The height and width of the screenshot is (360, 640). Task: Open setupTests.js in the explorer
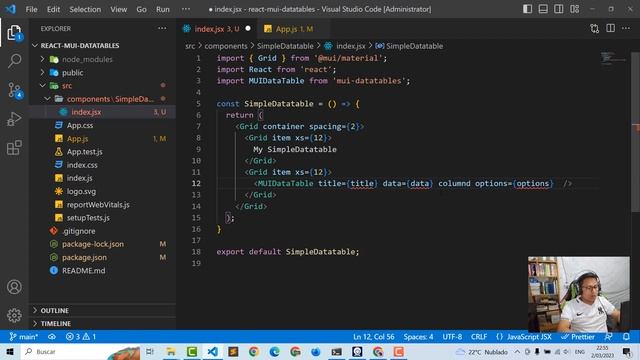pyautogui.click(x=102, y=218)
